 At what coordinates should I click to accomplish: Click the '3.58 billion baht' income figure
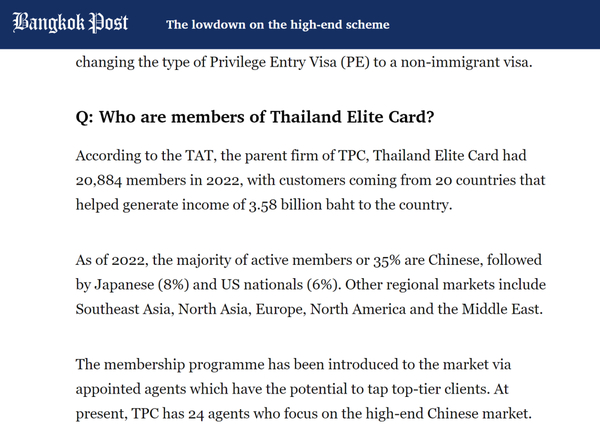pos(302,205)
